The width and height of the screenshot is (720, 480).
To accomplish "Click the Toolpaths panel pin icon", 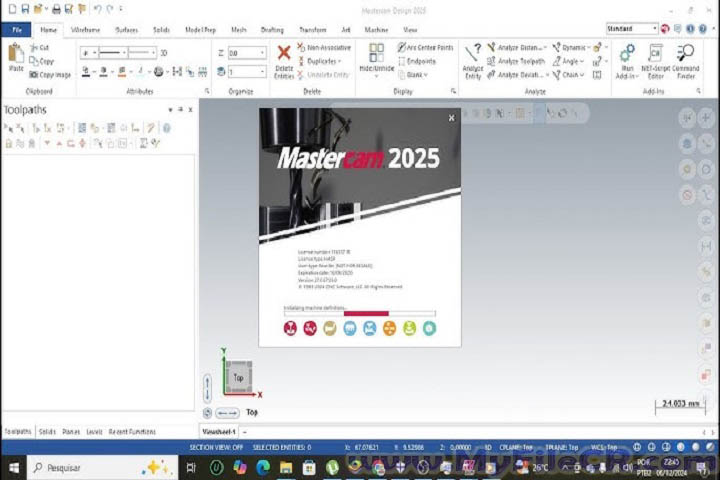I will pyautogui.click(x=180, y=110).
